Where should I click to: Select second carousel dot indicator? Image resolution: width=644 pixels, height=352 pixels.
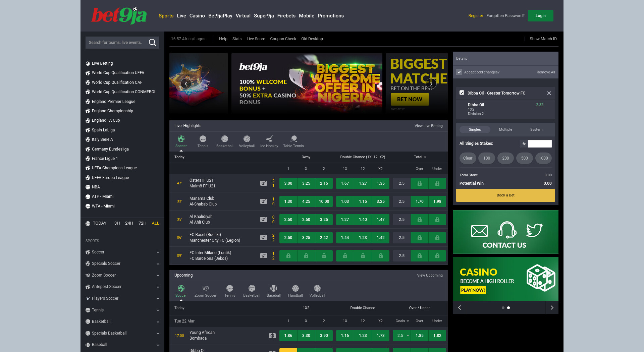click(x=508, y=308)
